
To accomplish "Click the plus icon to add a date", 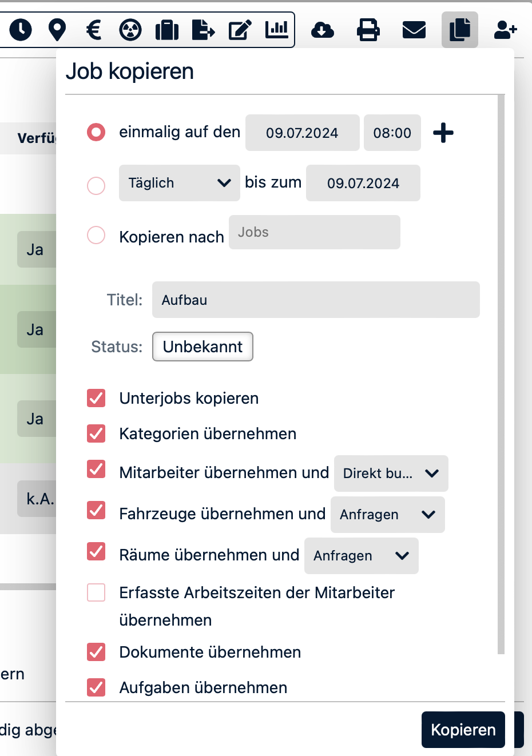I will pyautogui.click(x=443, y=133).
